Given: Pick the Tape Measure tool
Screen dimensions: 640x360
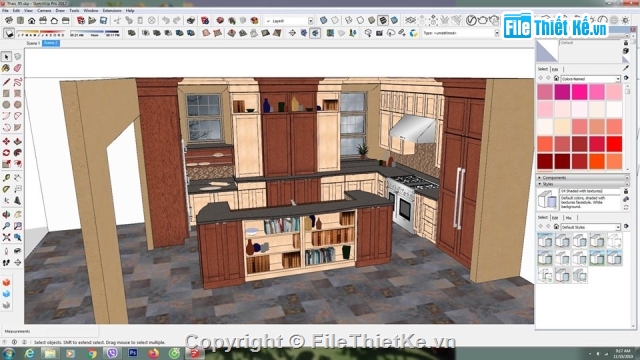Looking at the screenshot, I should (6, 178).
